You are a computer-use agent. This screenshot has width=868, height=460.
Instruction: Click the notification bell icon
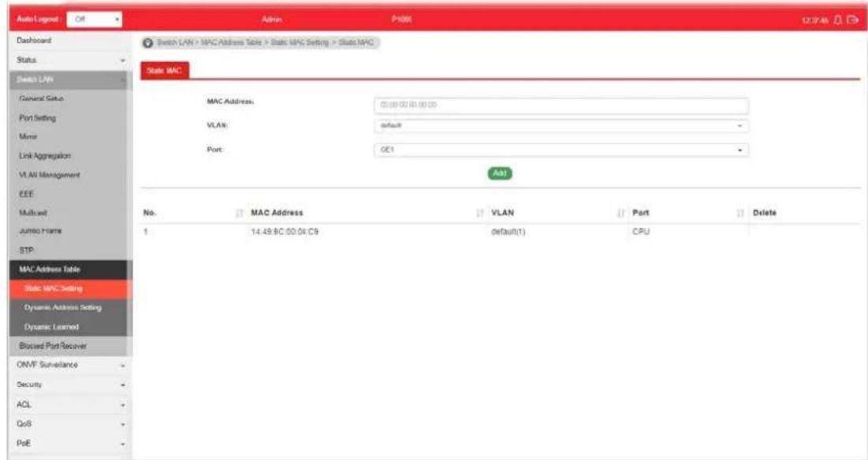point(837,20)
